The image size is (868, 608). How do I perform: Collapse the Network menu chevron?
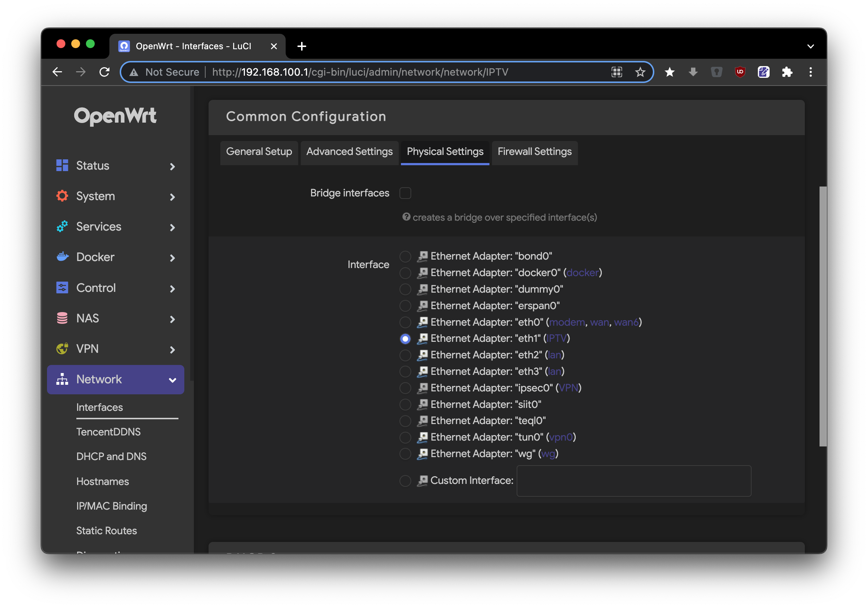click(x=173, y=380)
